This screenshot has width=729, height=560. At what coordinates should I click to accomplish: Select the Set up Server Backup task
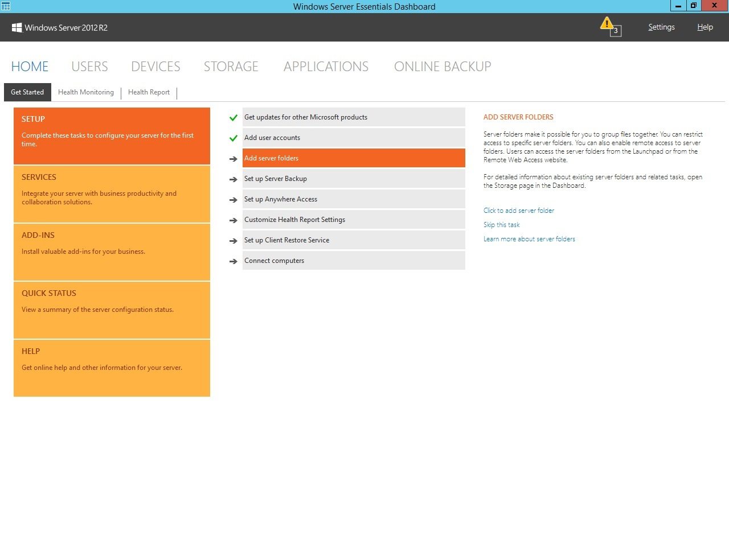(x=354, y=179)
